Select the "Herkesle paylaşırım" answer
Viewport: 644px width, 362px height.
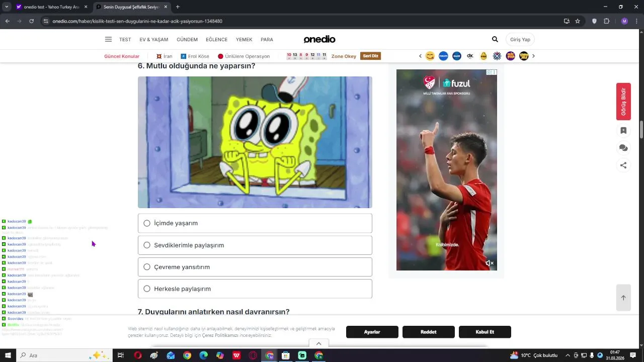click(255, 289)
